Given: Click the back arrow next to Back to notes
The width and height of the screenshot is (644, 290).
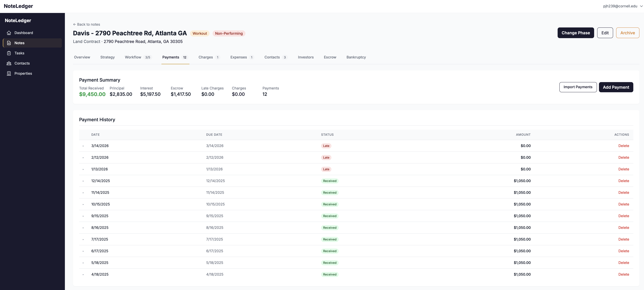Looking at the screenshot, I should [x=75, y=24].
